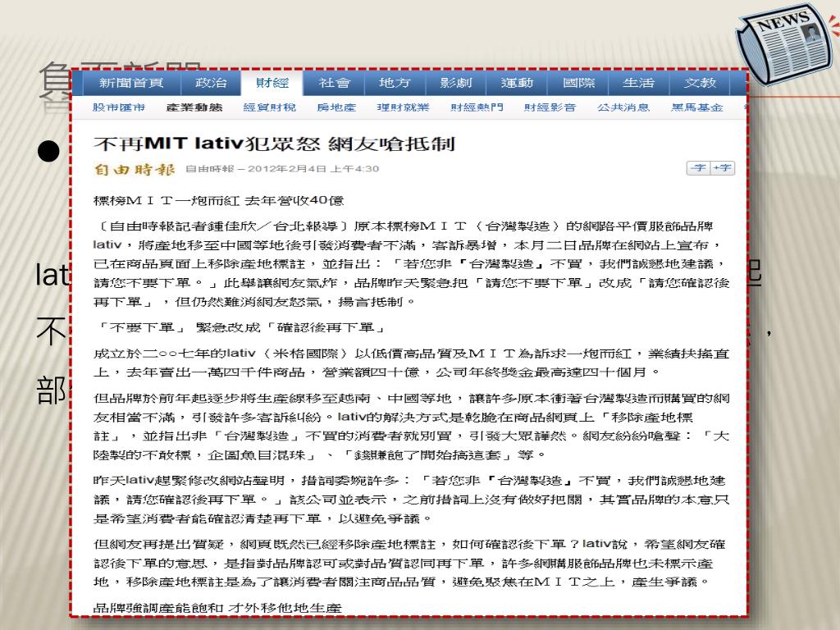Click subheading 「不要下單」 緊急改成「確認後再下單」
The image size is (840, 630).
[x=240, y=327]
